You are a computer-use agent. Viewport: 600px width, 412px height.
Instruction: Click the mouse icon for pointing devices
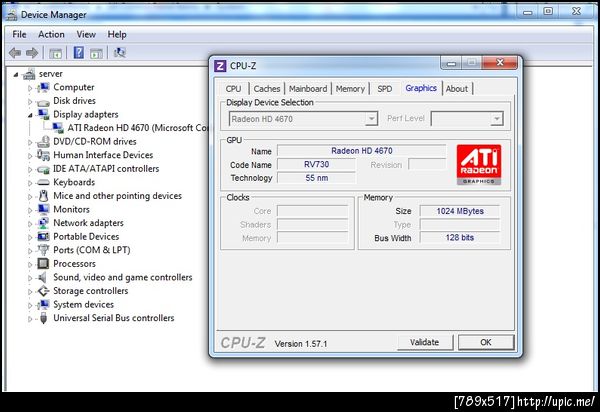[x=44, y=196]
